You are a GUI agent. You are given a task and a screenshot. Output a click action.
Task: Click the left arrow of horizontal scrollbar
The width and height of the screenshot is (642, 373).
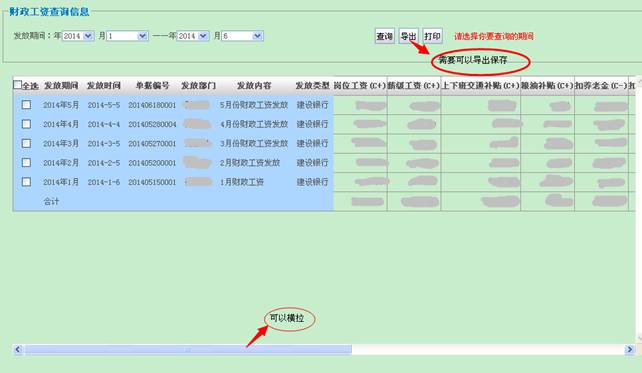[x=17, y=349]
